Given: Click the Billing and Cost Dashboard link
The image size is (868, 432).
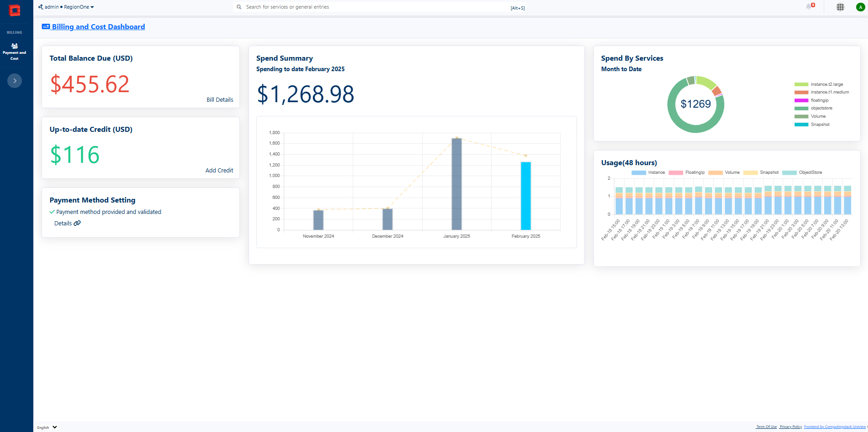Looking at the screenshot, I should (99, 26).
